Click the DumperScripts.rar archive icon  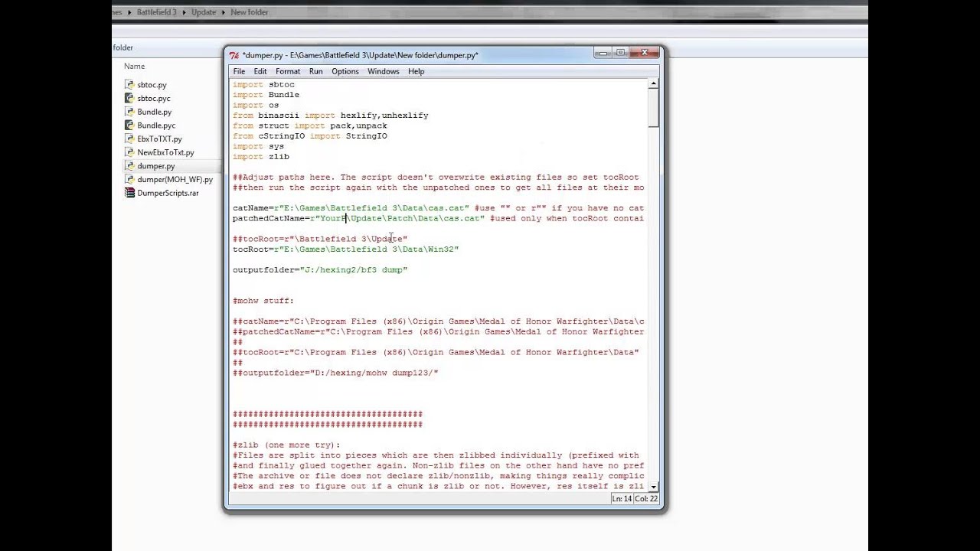pos(129,193)
